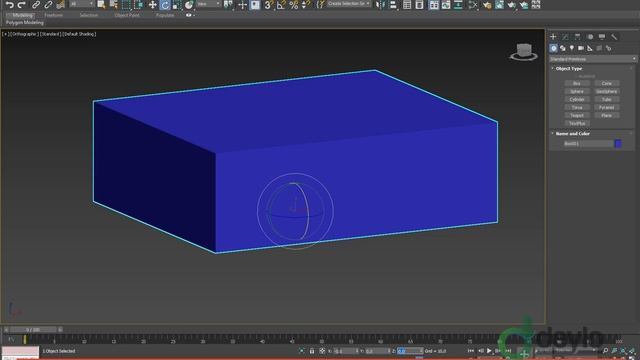
Task: Toggle the Ribbon display button
Action: click(x=433, y=5)
